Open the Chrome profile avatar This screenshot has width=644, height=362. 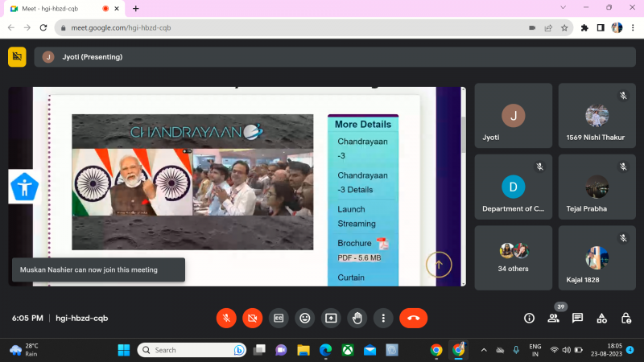(x=617, y=28)
